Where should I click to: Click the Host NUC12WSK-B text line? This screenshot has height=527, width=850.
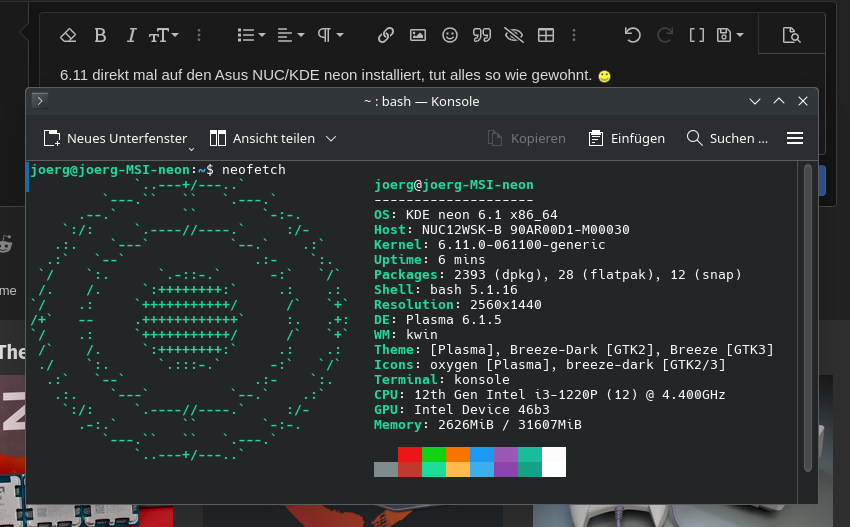[501, 230]
